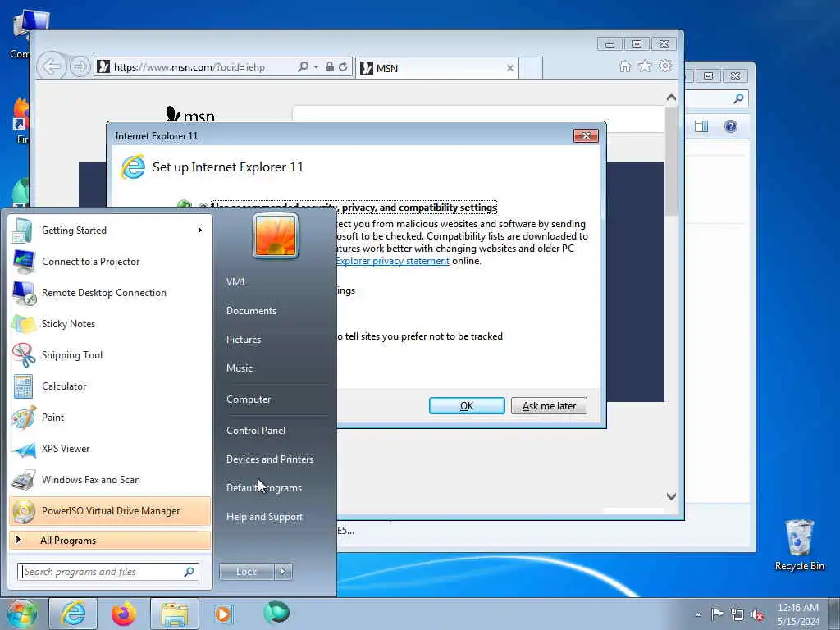Launch Sticky Notes
This screenshot has width=840, height=630.
[110, 323]
